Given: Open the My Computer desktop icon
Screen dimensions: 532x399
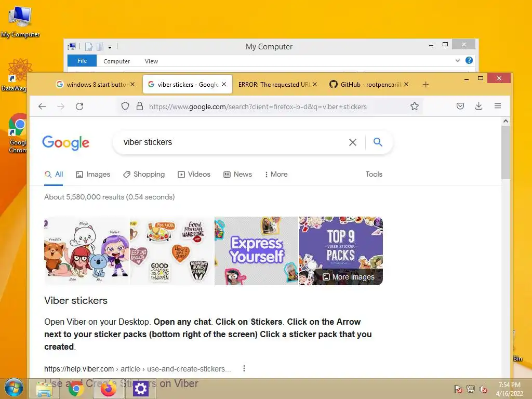Looking at the screenshot, I should 20,22.
